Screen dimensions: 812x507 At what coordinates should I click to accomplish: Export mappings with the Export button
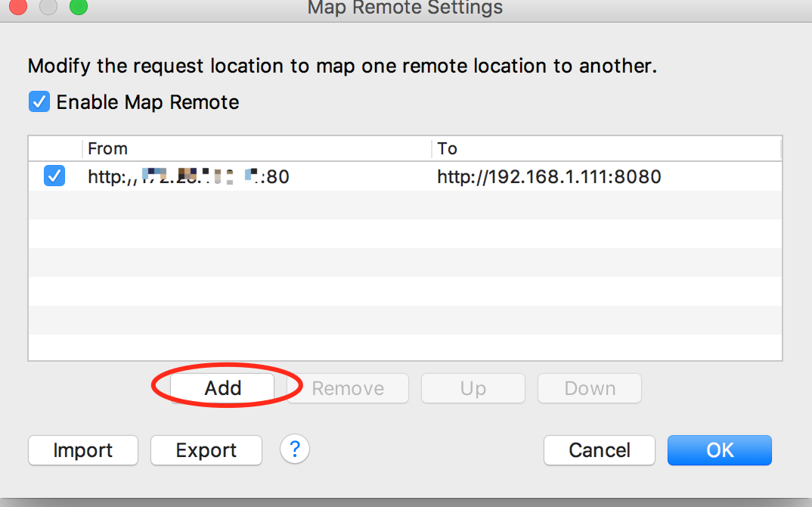pyautogui.click(x=206, y=450)
